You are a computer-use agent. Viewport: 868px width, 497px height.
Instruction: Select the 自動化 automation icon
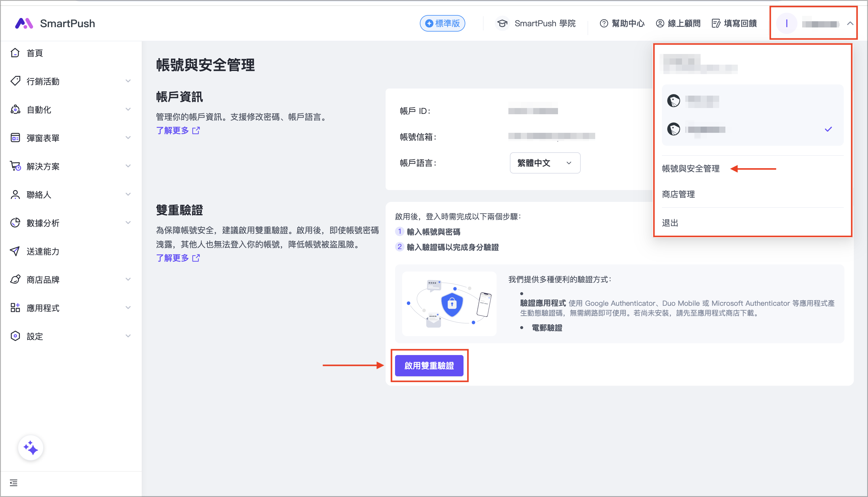(15, 109)
